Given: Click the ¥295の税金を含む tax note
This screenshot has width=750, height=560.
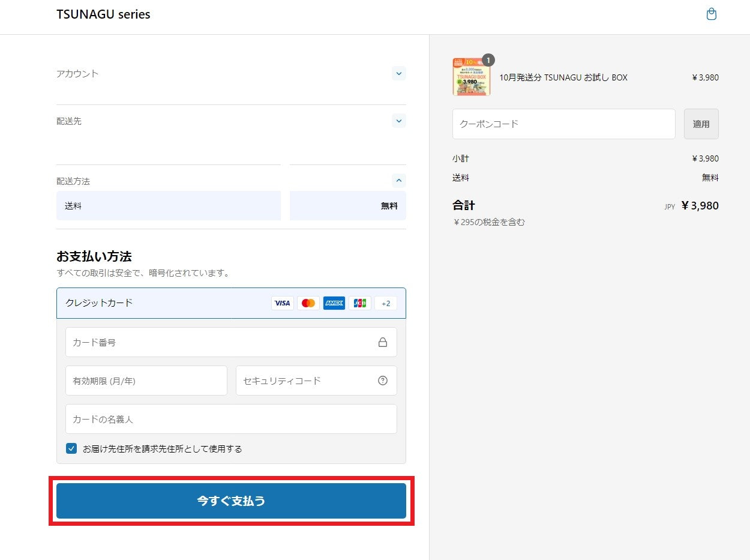Looking at the screenshot, I should pyautogui.click(x=489, y=222).
